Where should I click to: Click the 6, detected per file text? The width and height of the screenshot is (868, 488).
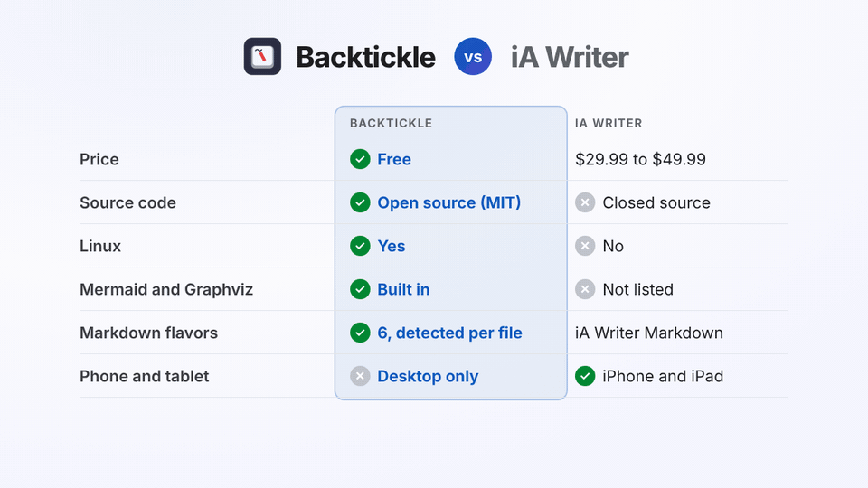449,333
